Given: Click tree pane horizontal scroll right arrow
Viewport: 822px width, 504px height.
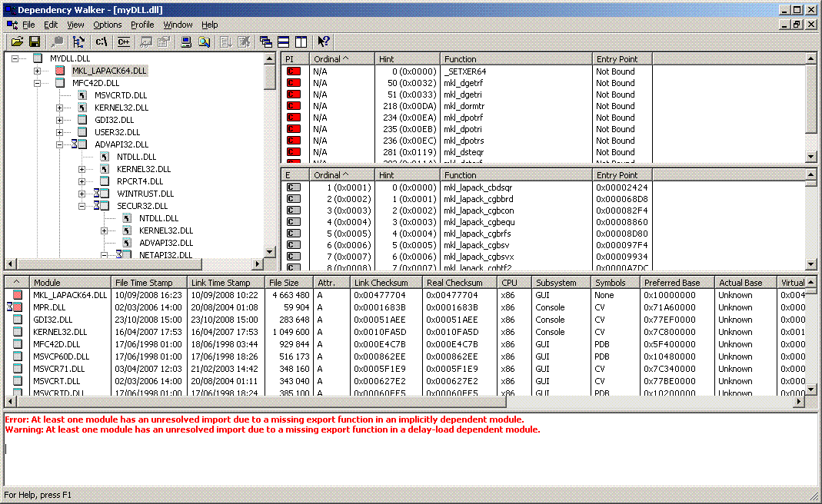Looking at the screenshot, I should tap(258, 264).
